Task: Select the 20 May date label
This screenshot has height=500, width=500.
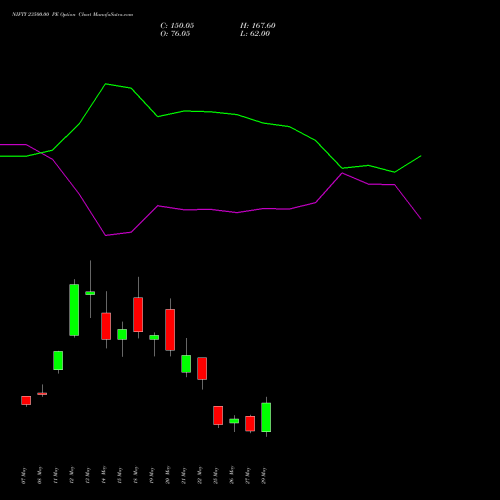Action: [168, 476]
